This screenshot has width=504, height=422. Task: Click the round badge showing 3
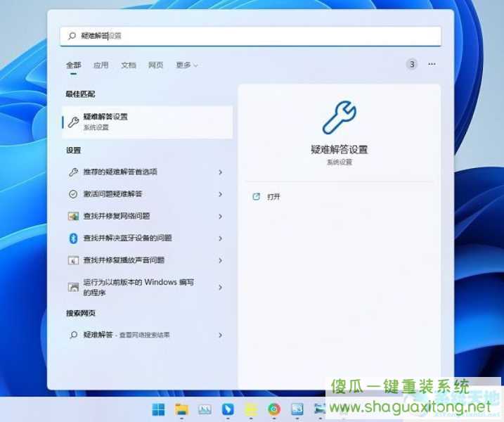(x=412, y=64)
